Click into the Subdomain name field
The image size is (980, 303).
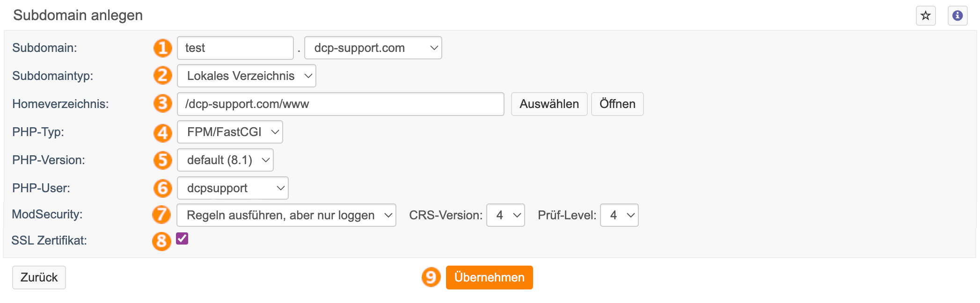tap(235, 48)
